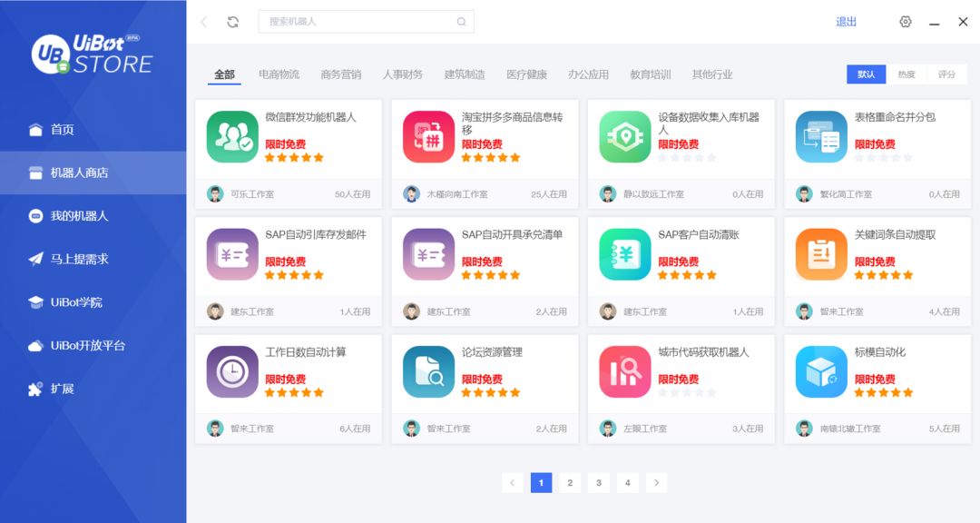Open the 微信群发功能机器人 app icon
980x523 pixels.
[x=232, y=137]
